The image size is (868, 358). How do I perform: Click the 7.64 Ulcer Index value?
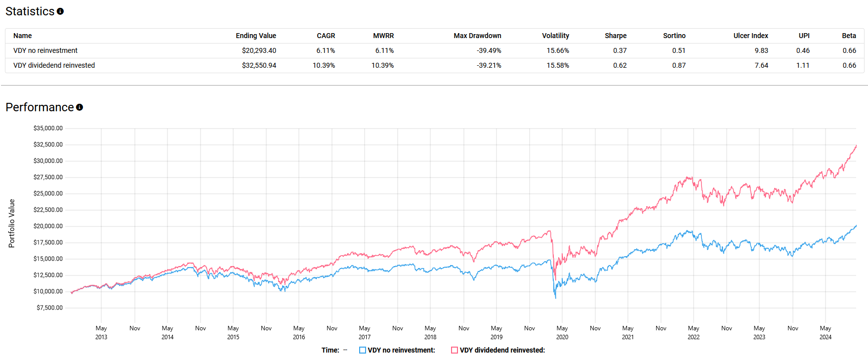[761, 65]
